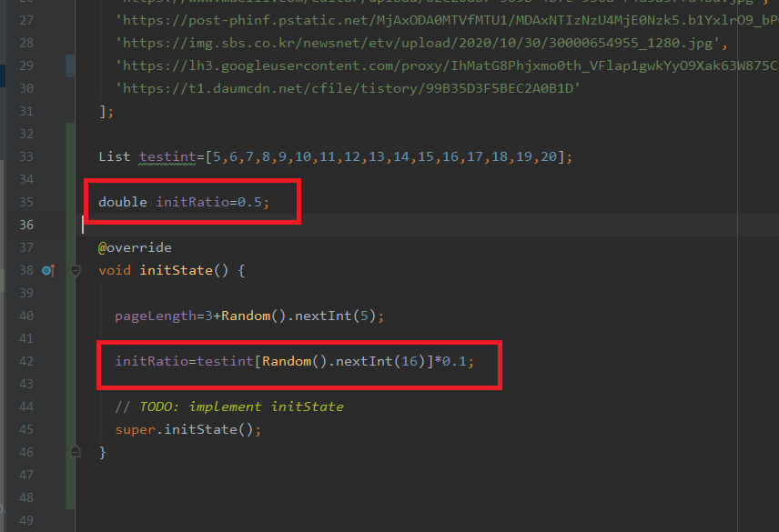Click the 'List' keyword on line 33
This screenshot has height=532, width=779.
coord(115,156)
